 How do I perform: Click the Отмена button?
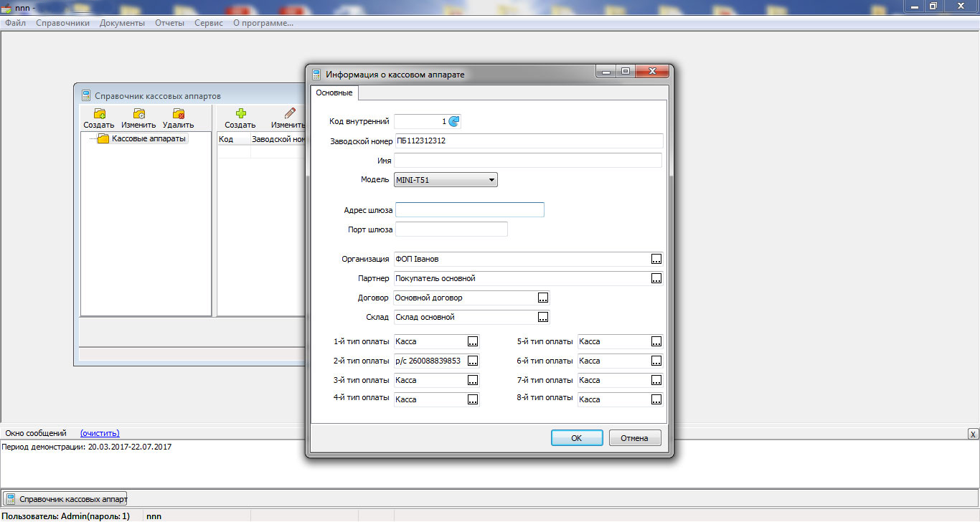click(x=635, y=438)
